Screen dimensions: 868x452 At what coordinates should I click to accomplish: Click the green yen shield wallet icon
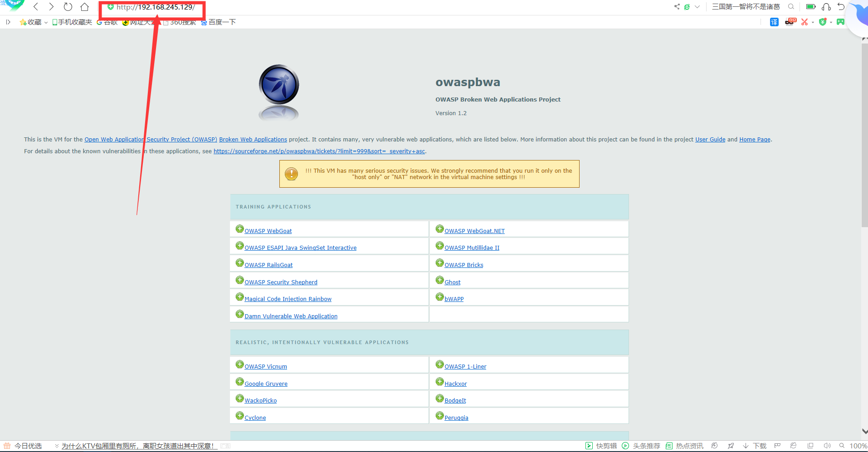point(823,22)
